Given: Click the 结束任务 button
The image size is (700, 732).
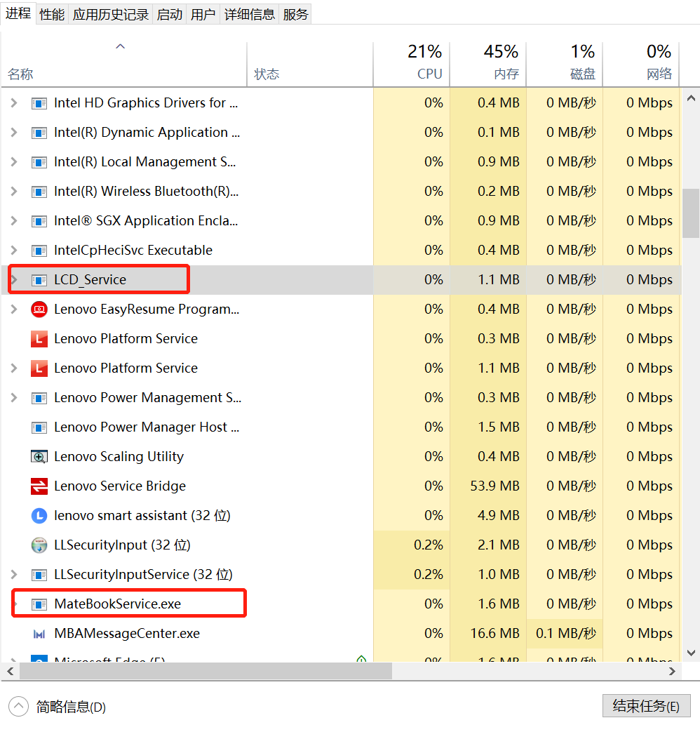Looking at the screenshot, I should 646,706.
